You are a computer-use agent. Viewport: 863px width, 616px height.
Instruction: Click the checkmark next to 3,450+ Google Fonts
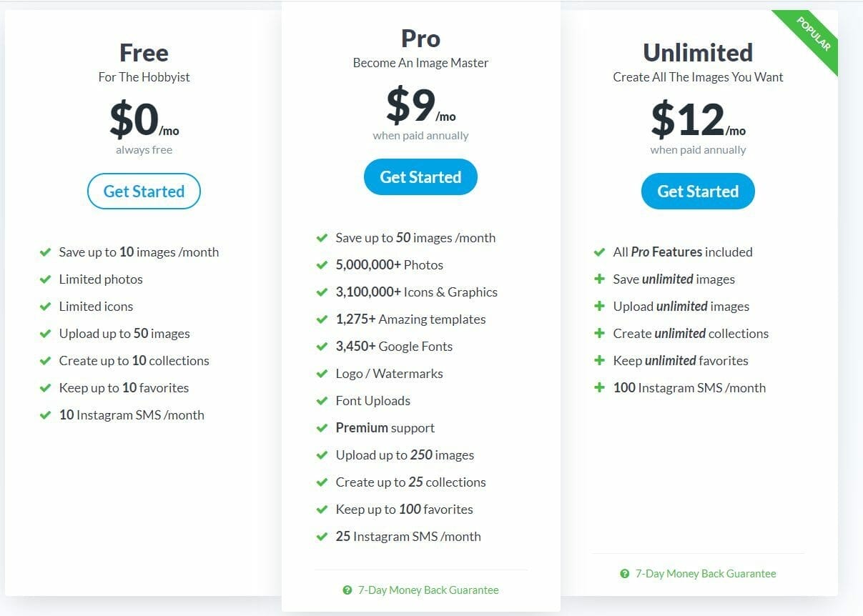tap(320, 347)
